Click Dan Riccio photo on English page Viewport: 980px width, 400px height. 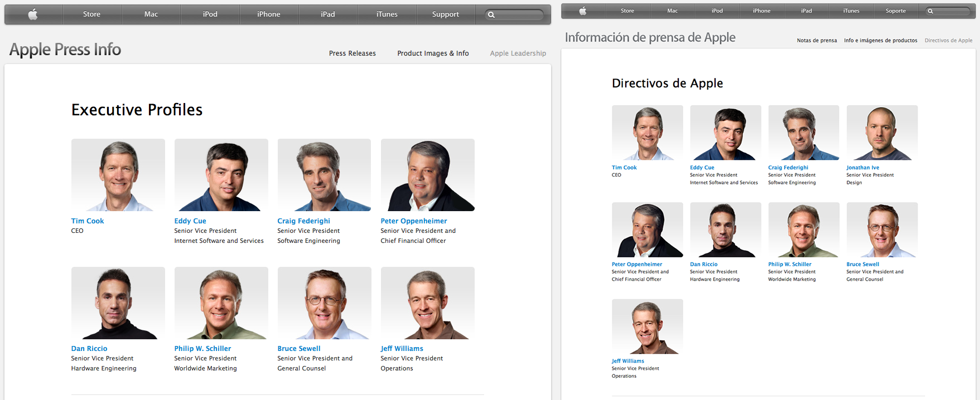click(x=118, y=303)
